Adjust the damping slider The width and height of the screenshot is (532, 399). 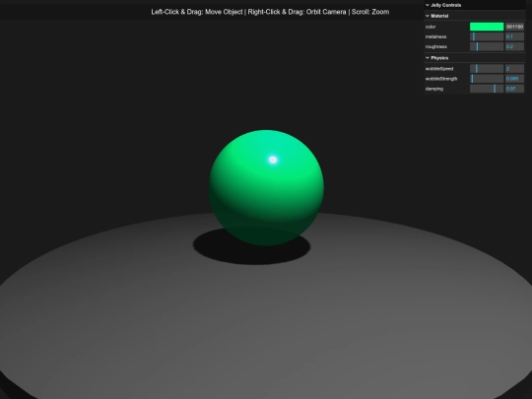pyautogui.click(x=487, y=89)
